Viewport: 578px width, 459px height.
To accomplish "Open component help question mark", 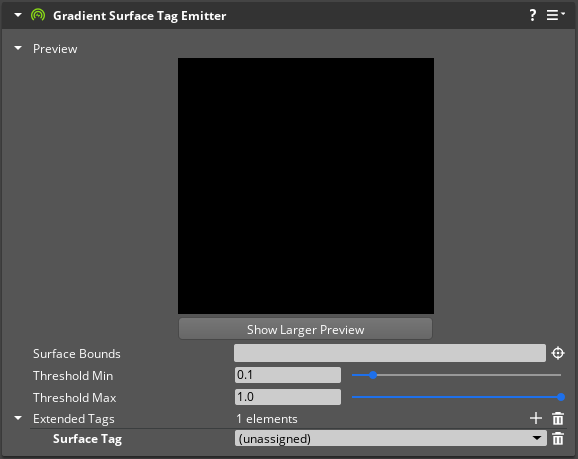I will point(533,15).
